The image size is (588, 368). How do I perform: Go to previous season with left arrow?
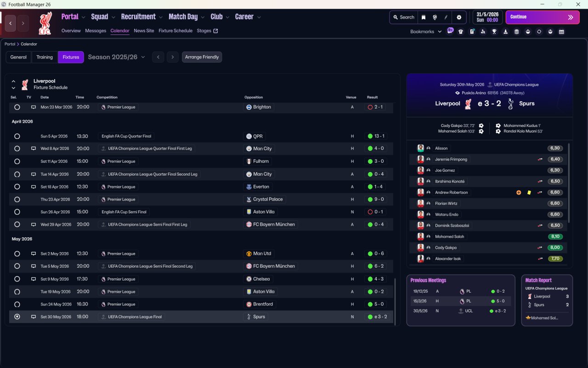point(158,57)
